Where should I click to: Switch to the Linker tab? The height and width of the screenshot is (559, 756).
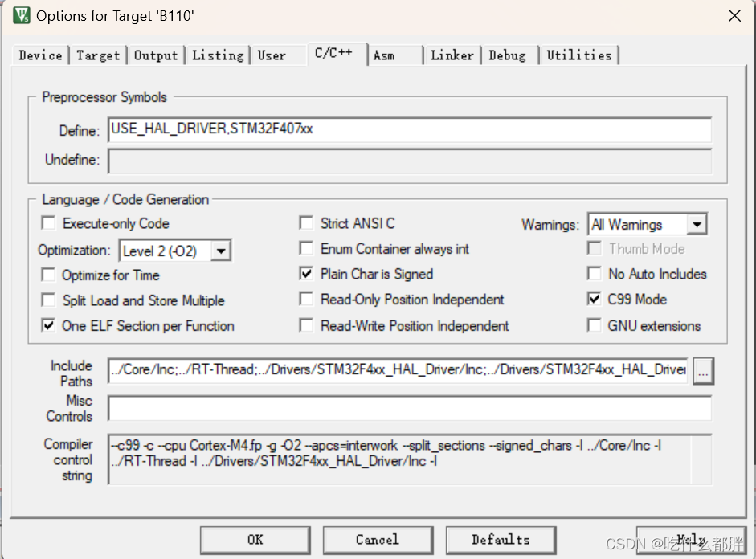click(452, 55)
